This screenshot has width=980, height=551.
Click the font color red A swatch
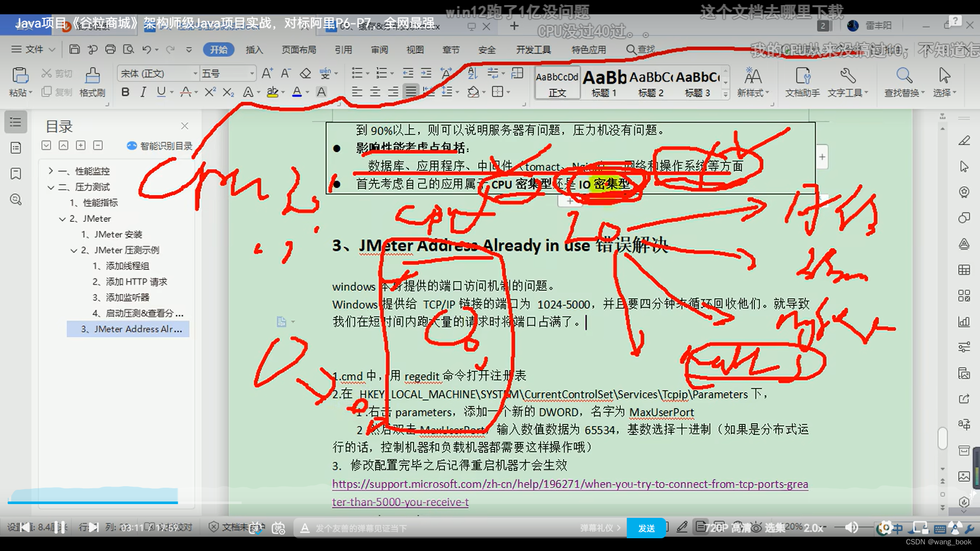pos(297,92)
